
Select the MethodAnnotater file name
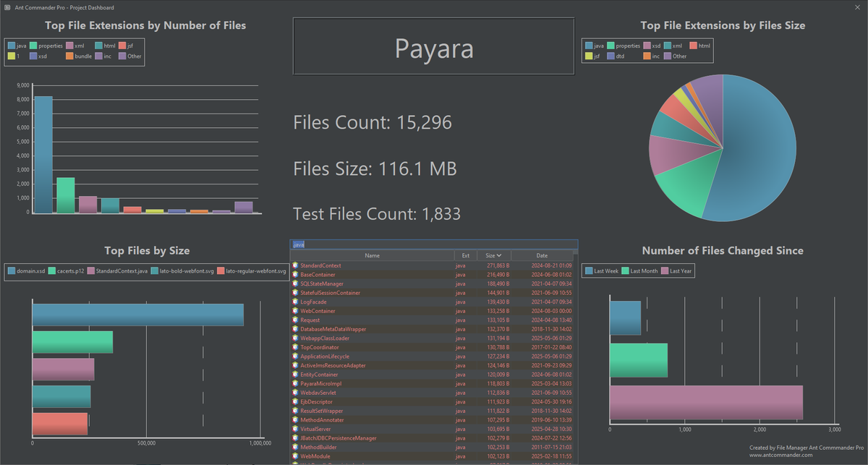[322, 419]
